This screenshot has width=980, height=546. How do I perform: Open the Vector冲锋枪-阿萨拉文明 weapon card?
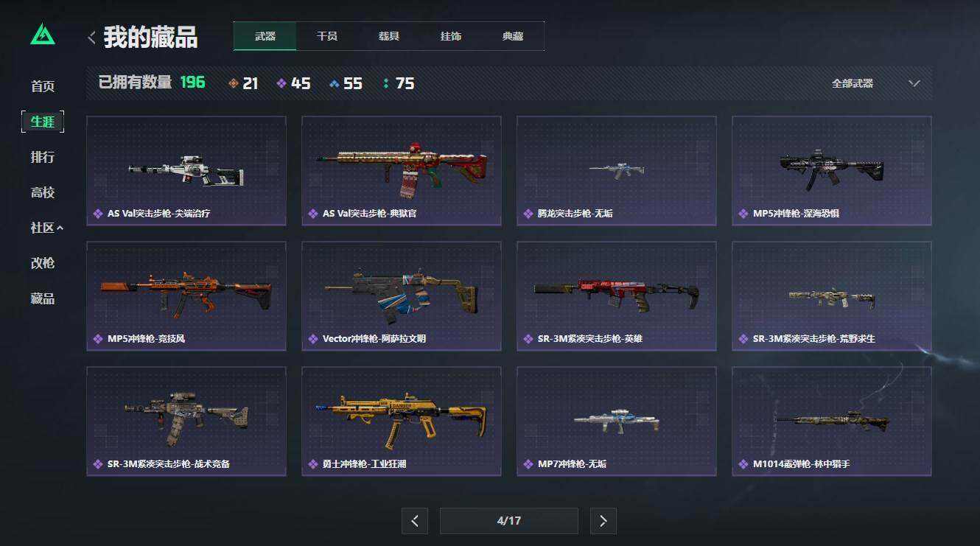402,296
